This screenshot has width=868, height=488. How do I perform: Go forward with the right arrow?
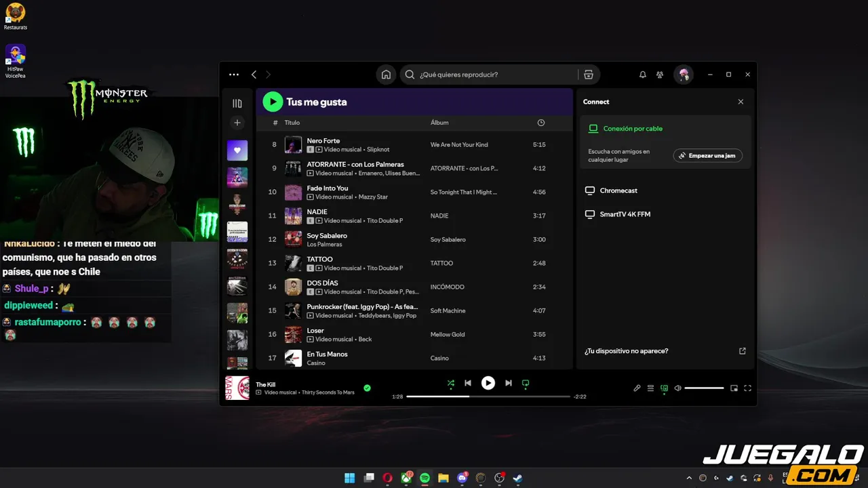268,75
